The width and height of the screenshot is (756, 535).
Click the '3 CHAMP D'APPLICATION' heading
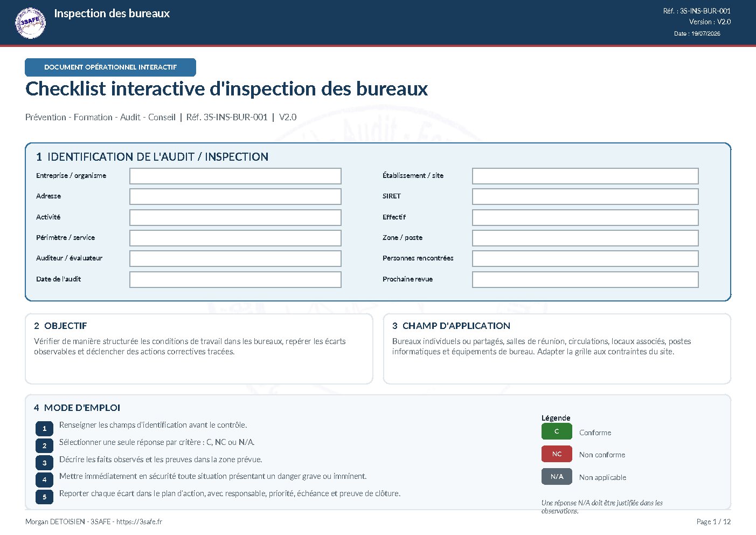tap(451, 326)
